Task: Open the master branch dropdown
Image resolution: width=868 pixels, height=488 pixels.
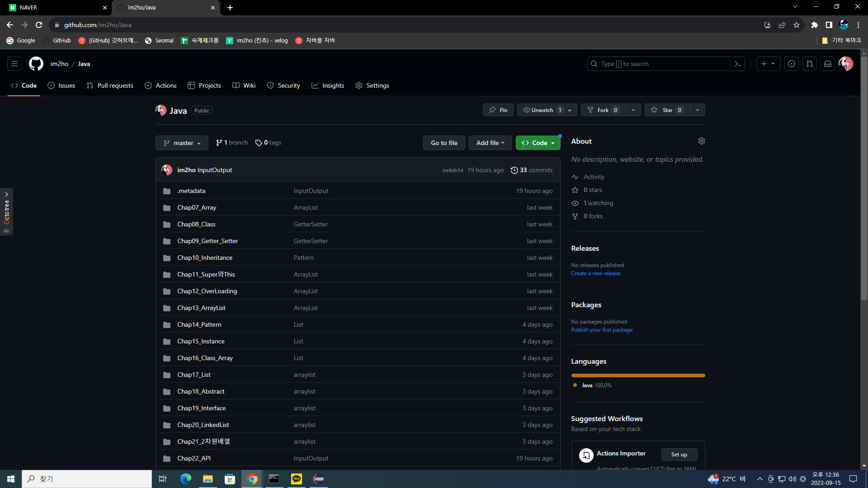Action: (x=182, y=143)
